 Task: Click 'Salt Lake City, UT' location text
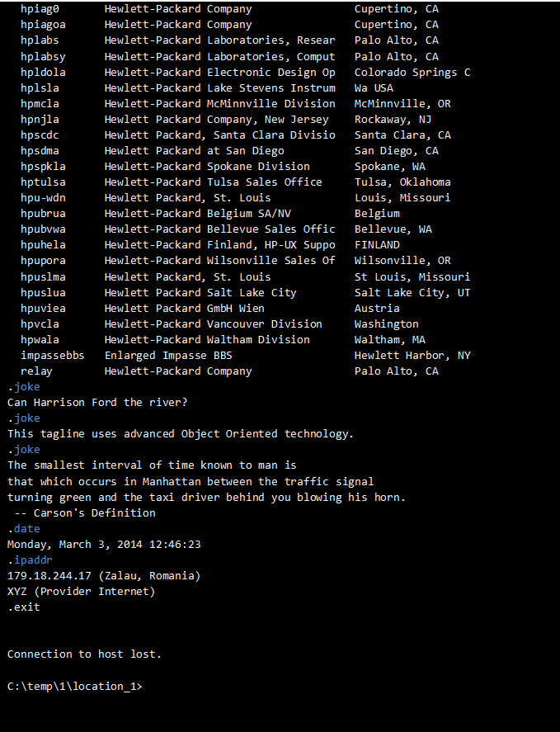point(412,293)
